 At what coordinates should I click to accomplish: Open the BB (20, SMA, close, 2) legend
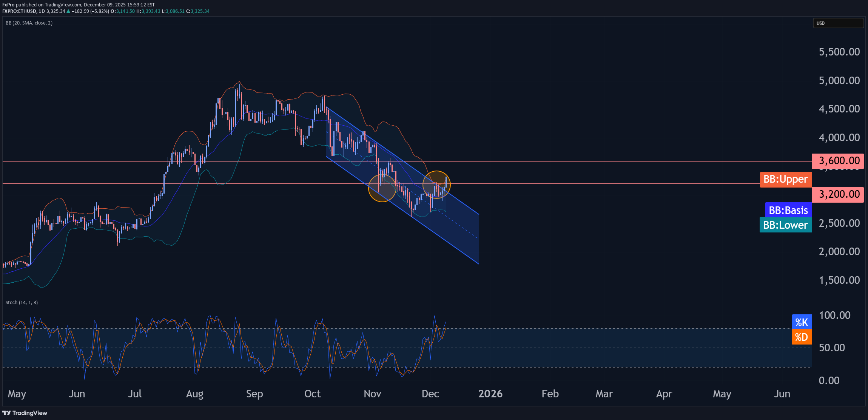(x=29, y=23)
